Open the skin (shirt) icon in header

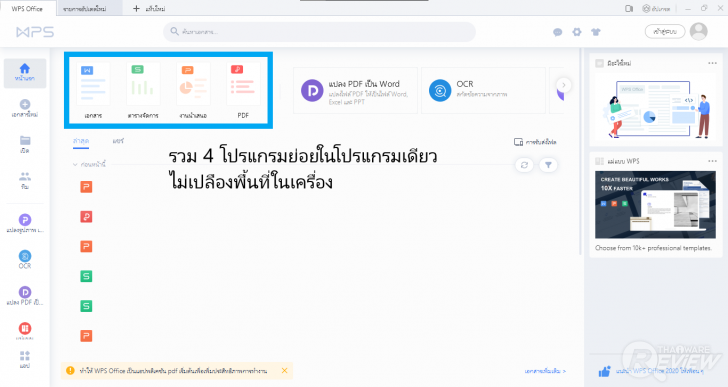click(x=596, y=32)
